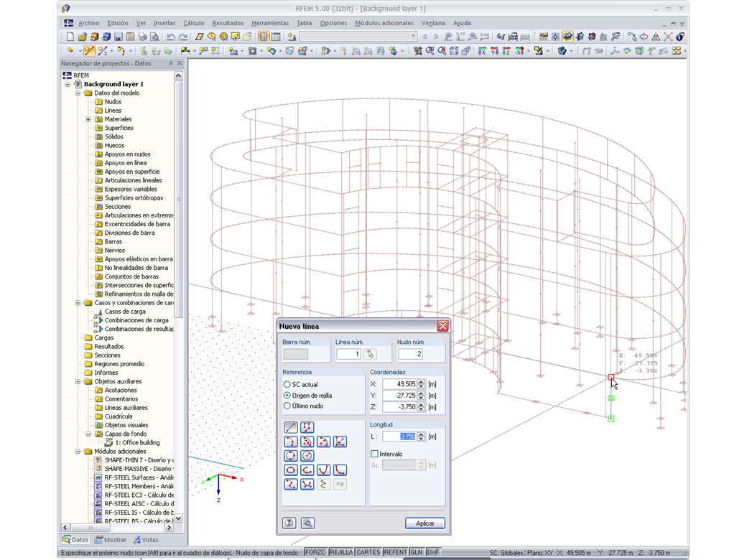Image resolution: width=747 pixels, height=560 pixels.
Task: Enable the Intervalo checkbox
Action: pyautogui.click(x=374, y=454)
